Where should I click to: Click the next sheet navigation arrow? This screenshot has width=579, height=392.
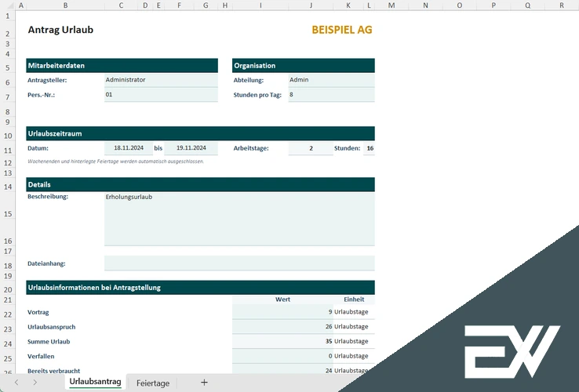[x=35, y=383]
